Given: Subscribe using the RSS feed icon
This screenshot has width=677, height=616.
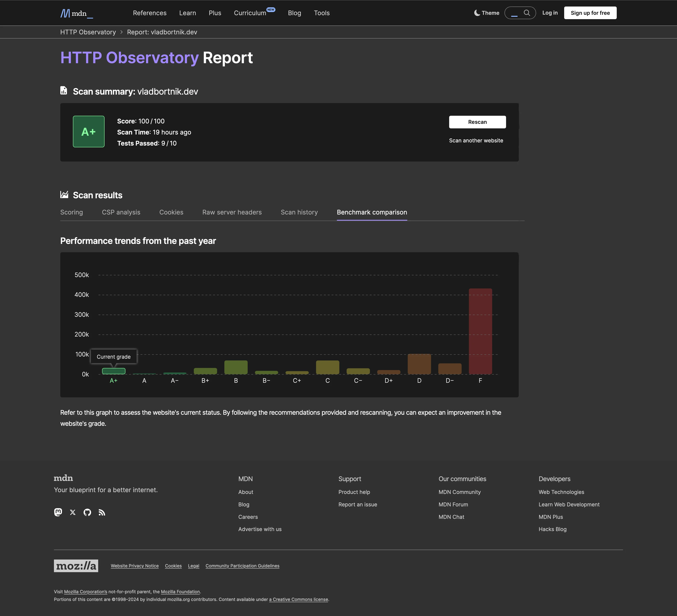Looking at the screenshot, I should [102, 512].
